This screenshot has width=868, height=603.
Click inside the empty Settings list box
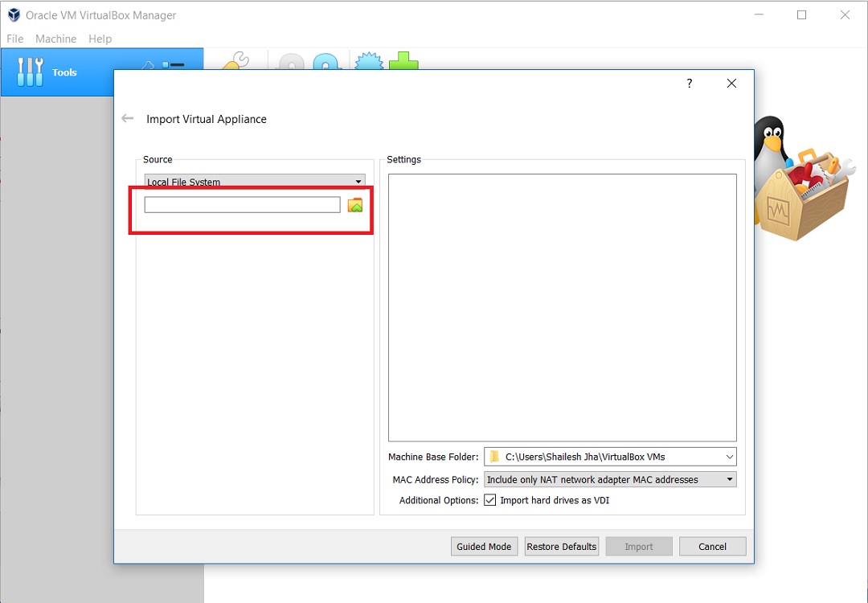[x=563, y=307]
